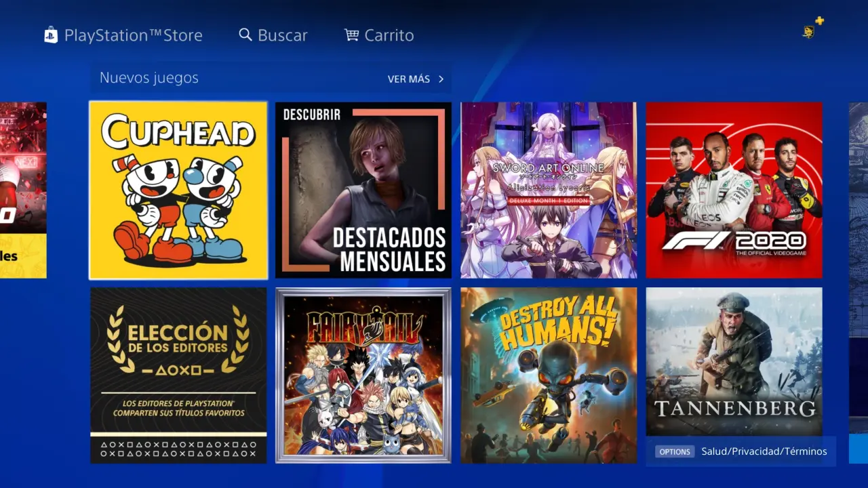Open the PlayStation Store menu label
The width and height of the screenshot is (868, 488).
(x=133, y=35)
